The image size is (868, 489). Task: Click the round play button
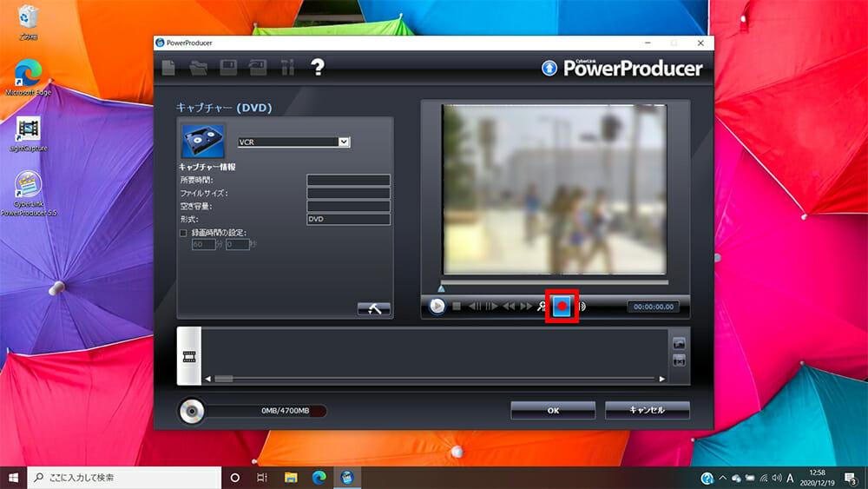pos(437,306)
